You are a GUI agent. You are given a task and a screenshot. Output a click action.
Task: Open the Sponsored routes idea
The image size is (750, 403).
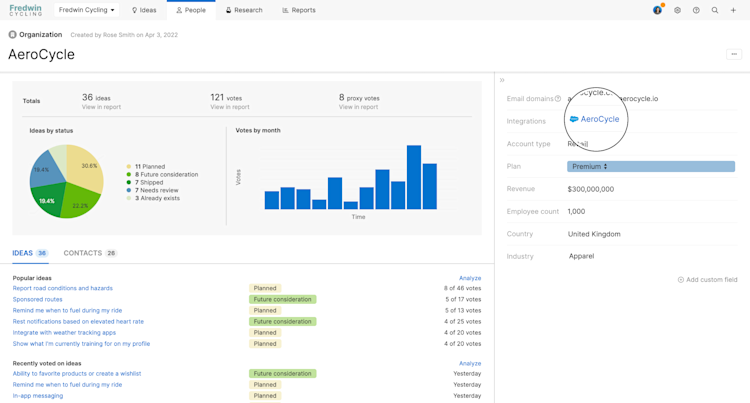pos(37,299)
